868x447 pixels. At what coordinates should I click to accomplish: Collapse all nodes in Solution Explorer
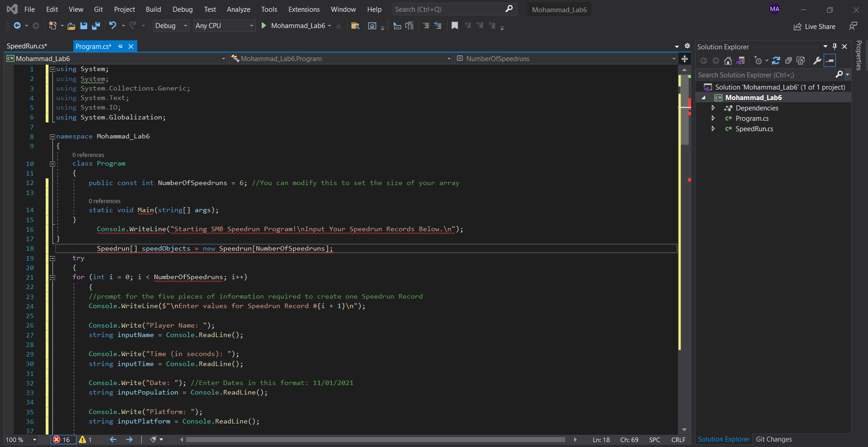pyautogui.click(x=788, y=61)
